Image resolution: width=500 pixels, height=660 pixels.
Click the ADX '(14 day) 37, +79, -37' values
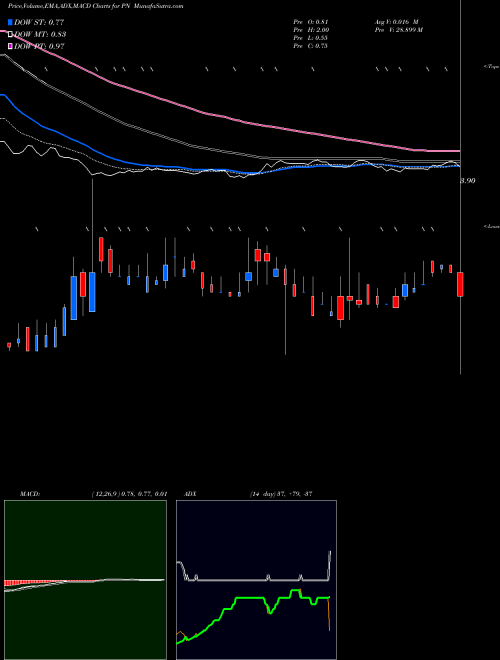point(280,493)
